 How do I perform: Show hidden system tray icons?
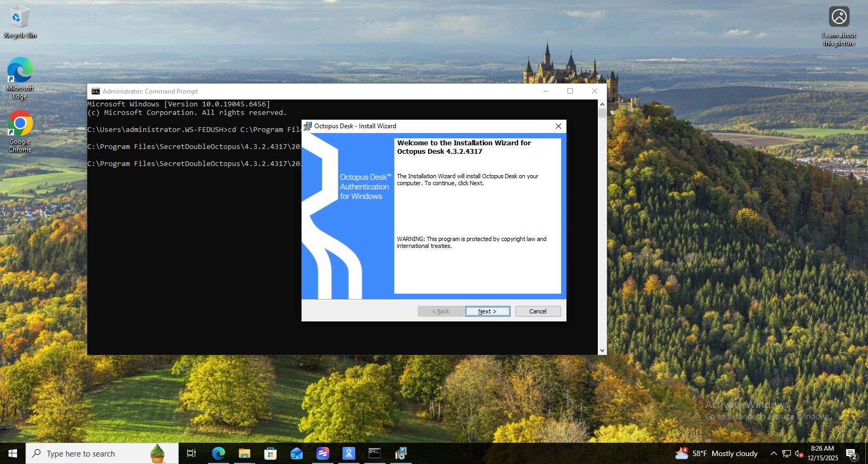773,453
